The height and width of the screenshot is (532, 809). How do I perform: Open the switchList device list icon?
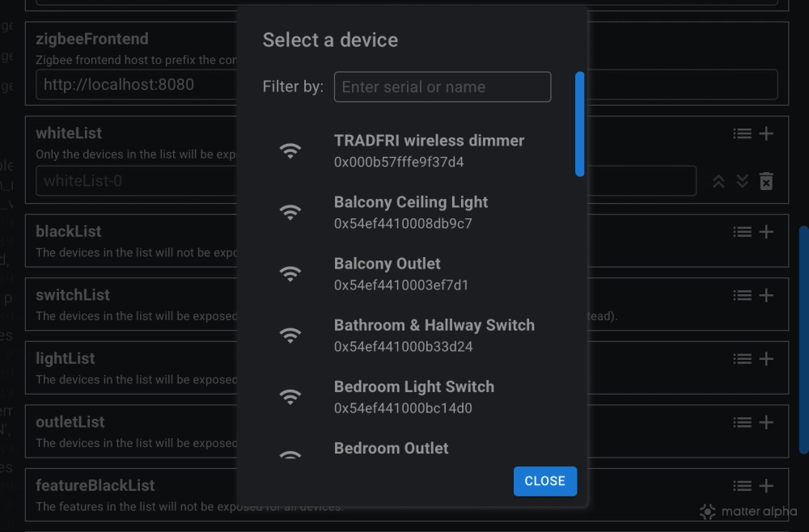[x=742, y=295]
